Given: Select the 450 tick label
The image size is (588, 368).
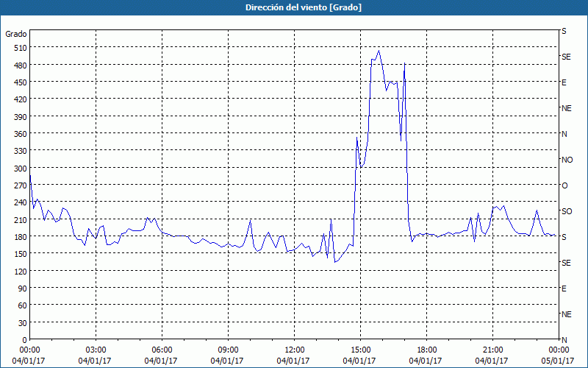Looking at the screenshot, I should (x=21, y=82).
